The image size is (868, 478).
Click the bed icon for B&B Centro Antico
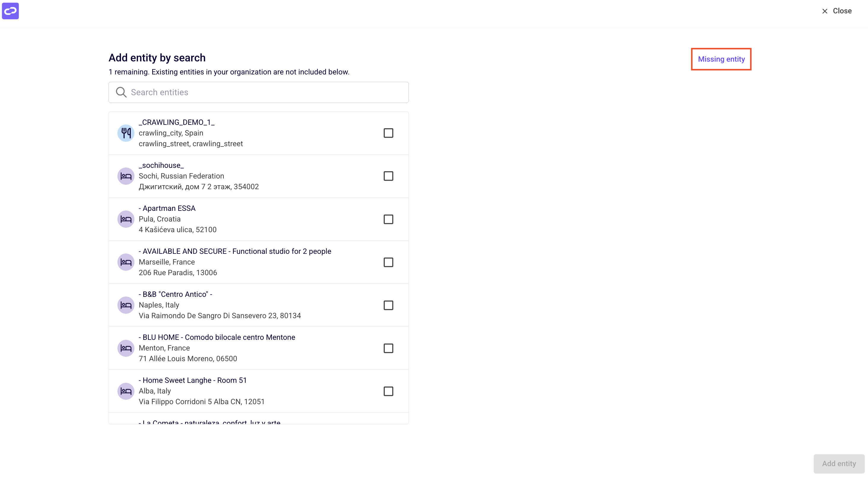126,305
